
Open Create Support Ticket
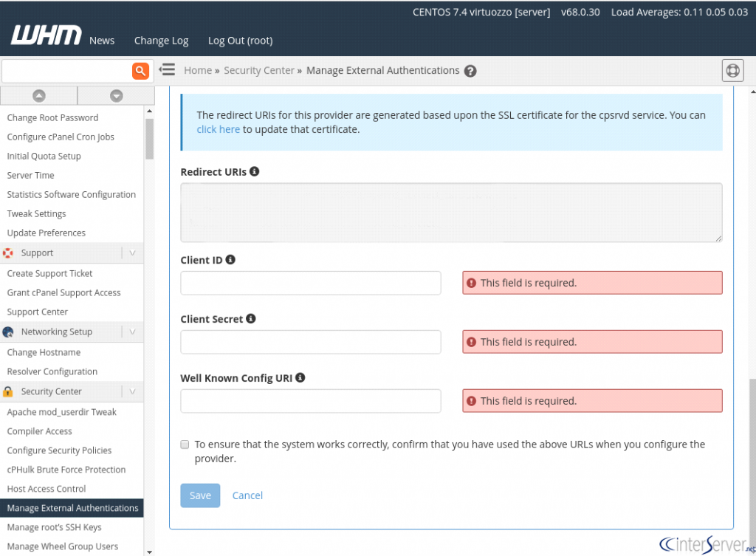(x=49, y=273)
